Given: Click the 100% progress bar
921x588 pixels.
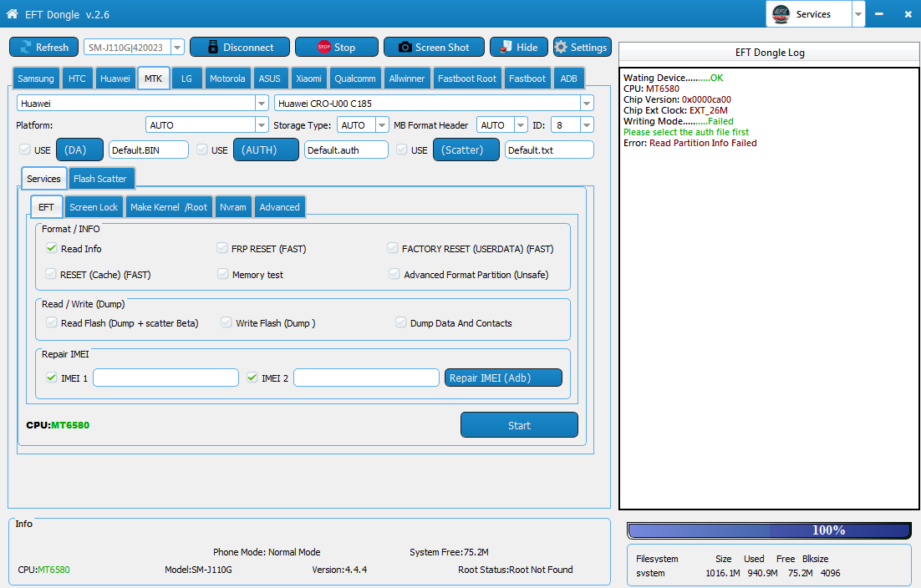Looking at the screenshot, I should point(770,530).
